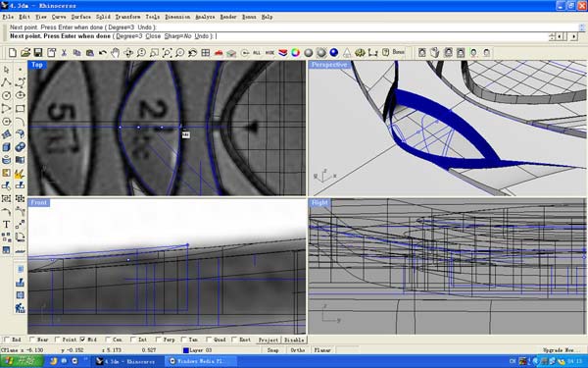Click the Close option in command line
This screenshot has height=368, width=588.
(153, 36)
